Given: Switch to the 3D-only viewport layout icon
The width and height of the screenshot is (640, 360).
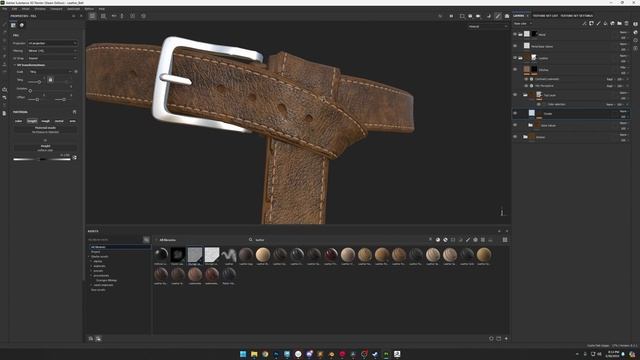Looking at the screenshot, I should click(92, 16).
